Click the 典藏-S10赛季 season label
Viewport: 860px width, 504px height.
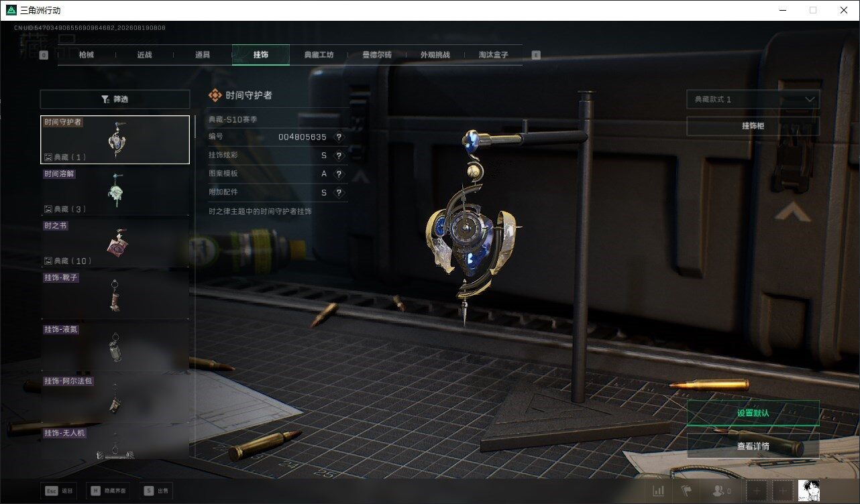pyautogui.click(x=233, y=119)
